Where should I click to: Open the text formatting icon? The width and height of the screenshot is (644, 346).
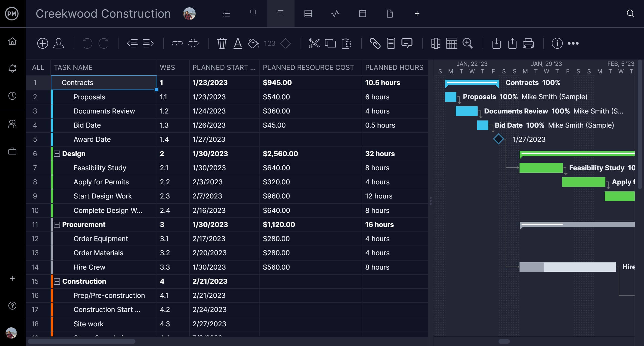(x=238, y=43)
